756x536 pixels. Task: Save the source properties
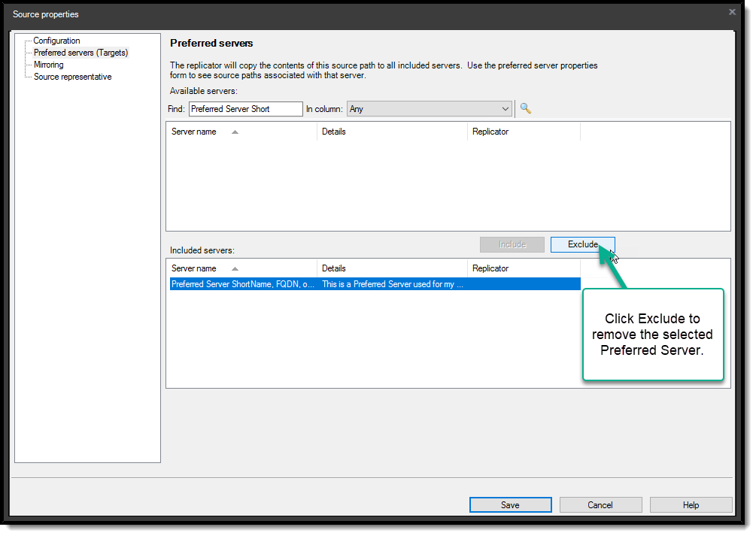click(510, 504)
